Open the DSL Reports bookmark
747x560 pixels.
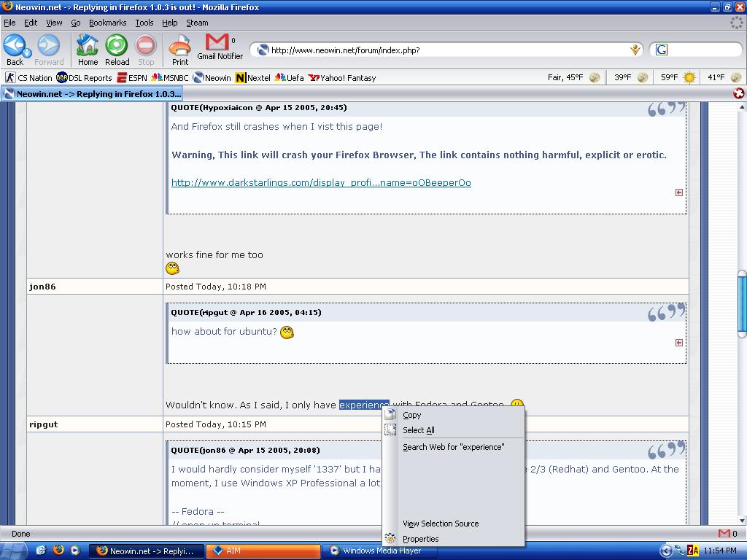[x=85, y=78]
